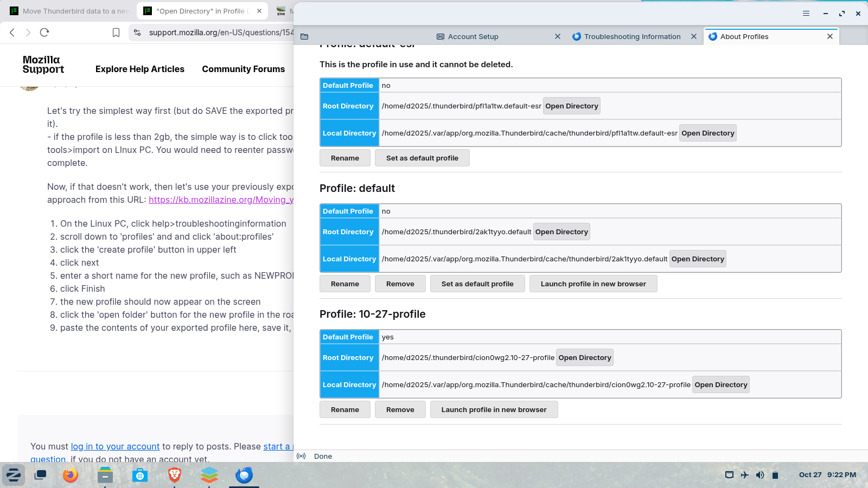Open the Zorin start menu

(x=14, y=476)
